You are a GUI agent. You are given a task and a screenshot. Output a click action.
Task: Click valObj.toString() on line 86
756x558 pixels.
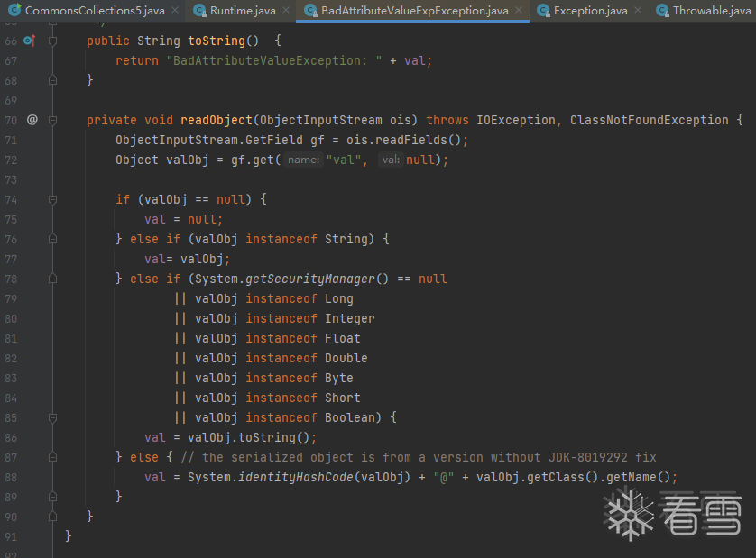248,437
